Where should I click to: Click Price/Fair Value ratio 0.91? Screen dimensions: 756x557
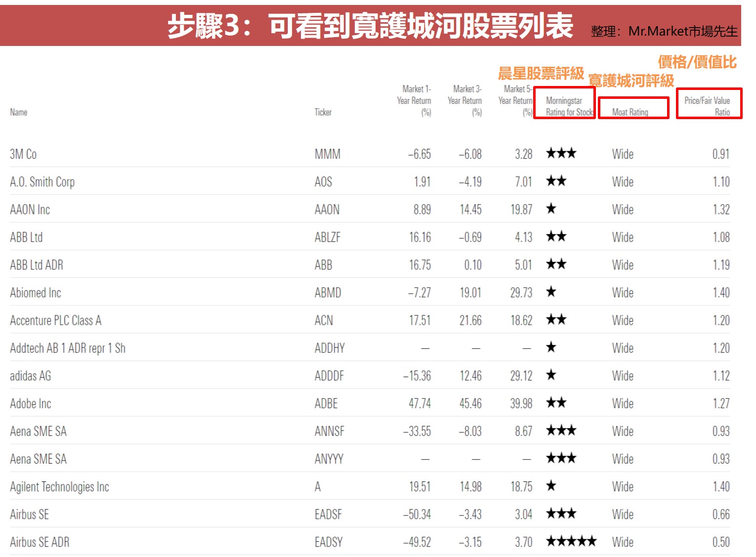click(721, 154)
